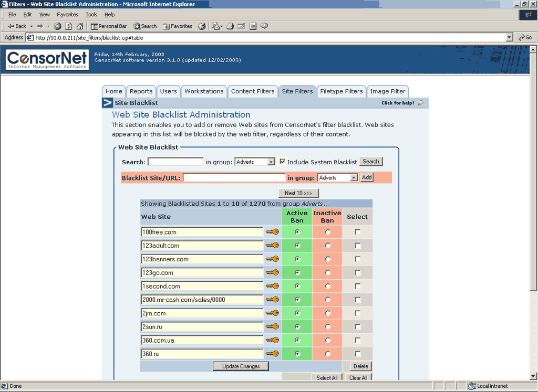Click the Messenger toolbar icon

pos(264,26)
